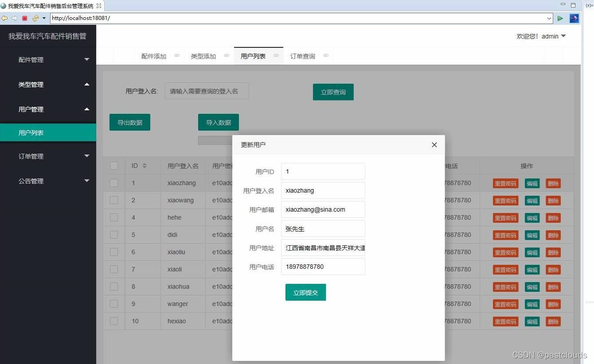Click the link icon next to 用户列表 tab
Screen dimensions: 594x364
point(276,56)
